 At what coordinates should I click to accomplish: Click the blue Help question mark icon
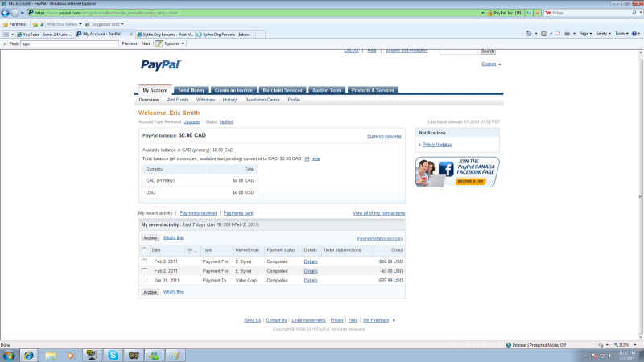pos(634,34)
